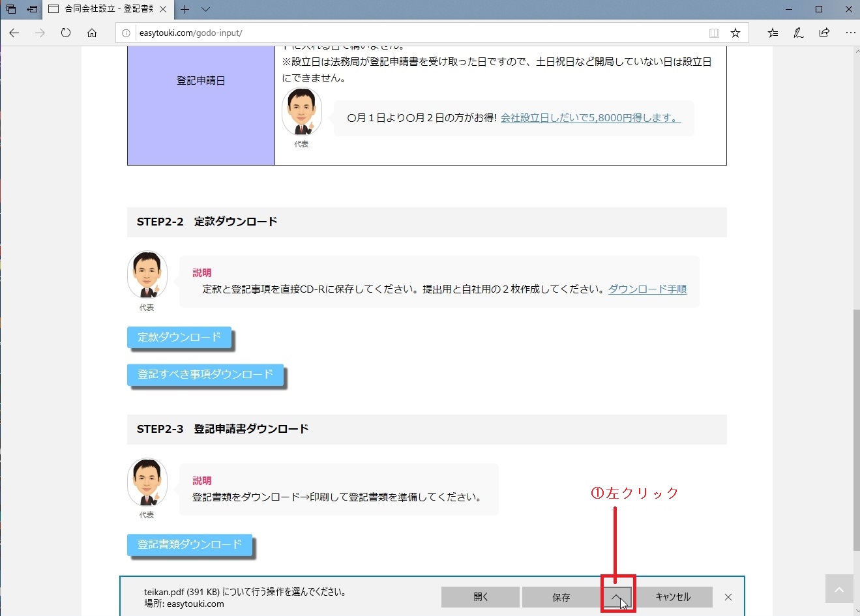Click the address bar URL field
Image resolution: width=860 pixels, height=616 pixels.
tap(417, 33)
